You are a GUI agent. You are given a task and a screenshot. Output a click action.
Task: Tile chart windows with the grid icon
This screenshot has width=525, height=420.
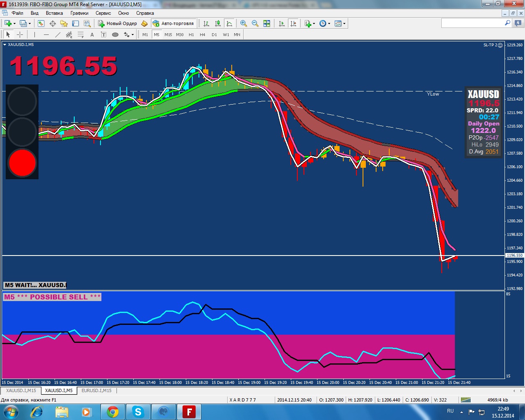(267, 23)
